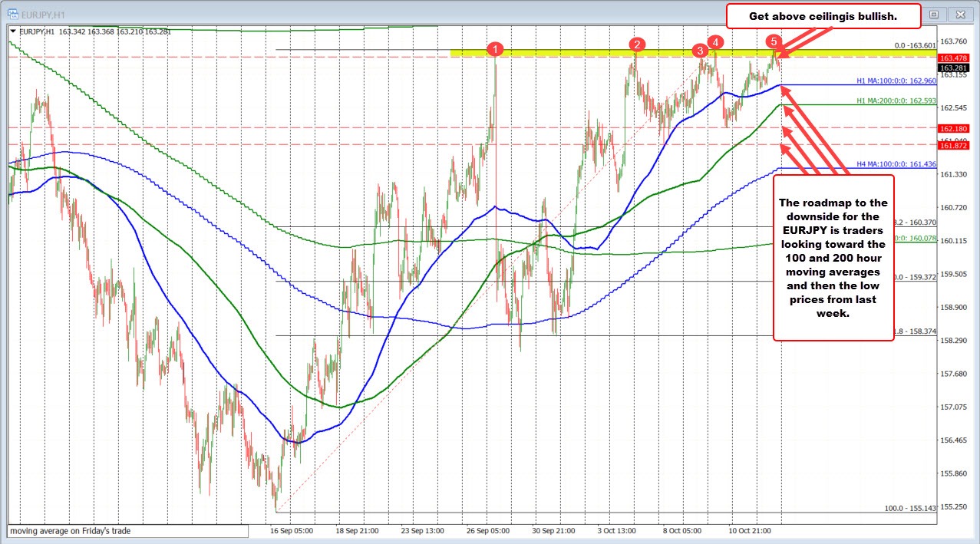Select numbered marker 1 above the September spike

tap(495, 49)
